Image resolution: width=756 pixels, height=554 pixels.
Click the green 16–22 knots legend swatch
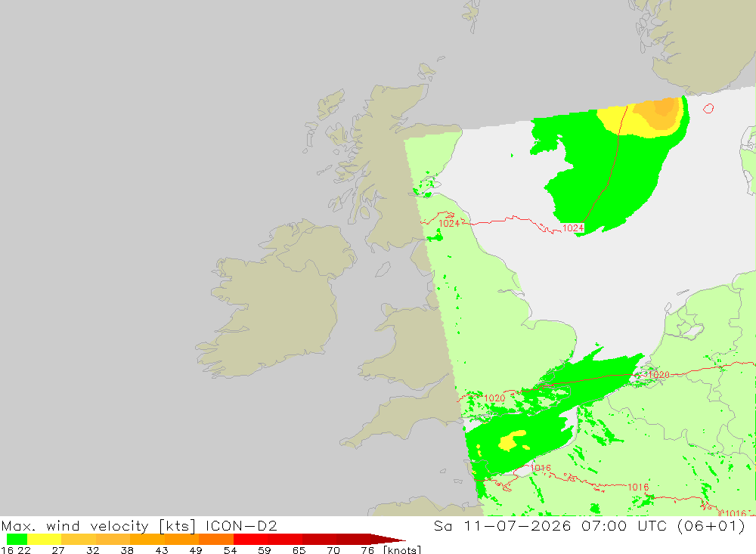point(17,539)
